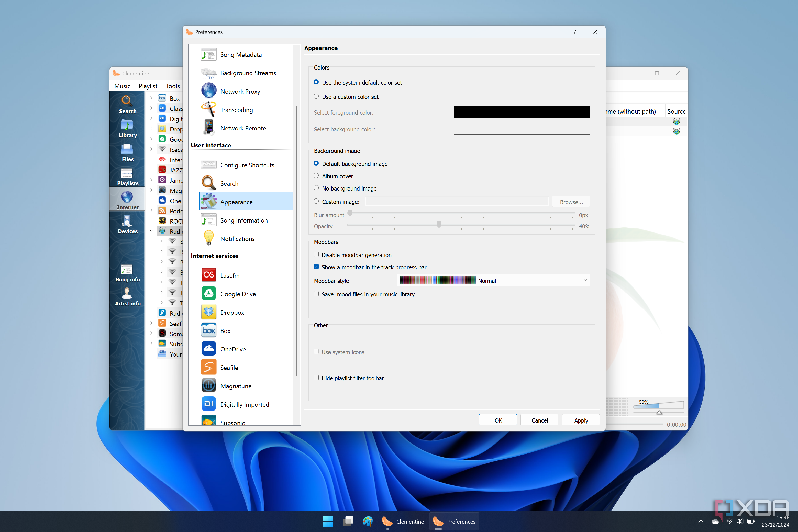Collapse the Radio tree item in Clementine
This screenshot has height=532, width=798.
(151, 231)
